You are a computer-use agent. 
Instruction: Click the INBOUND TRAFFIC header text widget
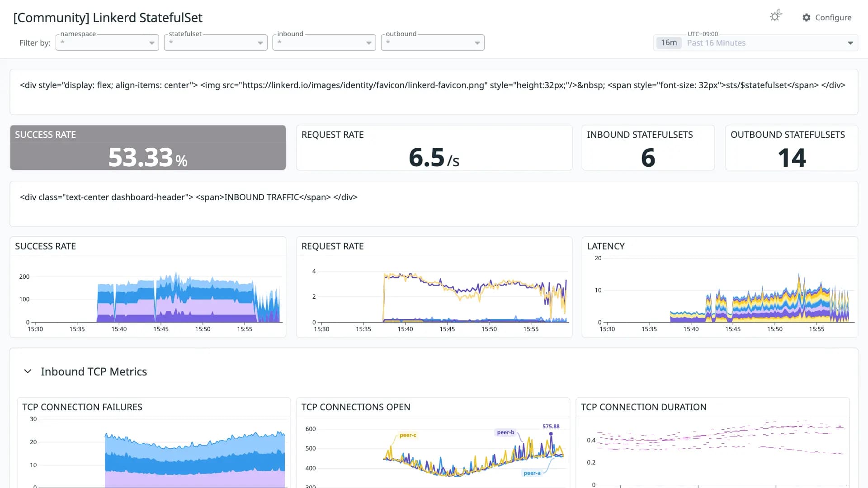point(434,204)
